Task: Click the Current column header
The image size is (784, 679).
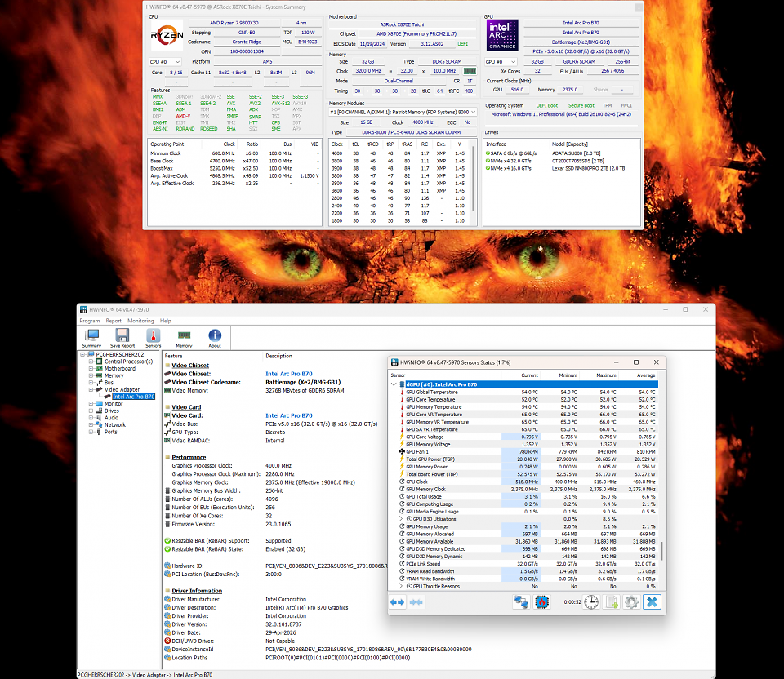Action: tap(520, 375)
